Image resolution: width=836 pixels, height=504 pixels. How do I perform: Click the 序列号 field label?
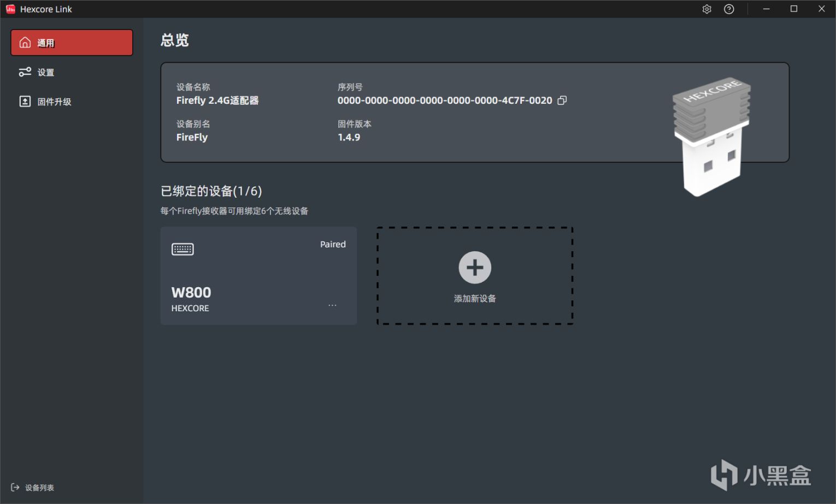[350, 87]
